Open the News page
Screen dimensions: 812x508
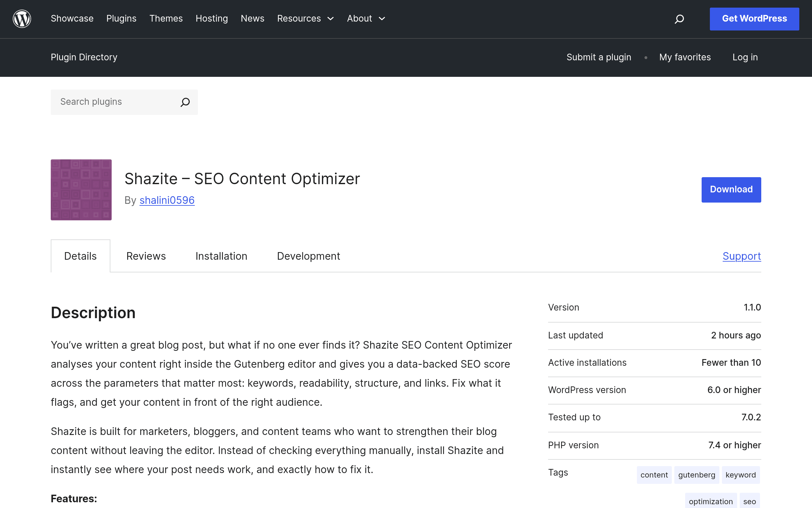[253, 18]
